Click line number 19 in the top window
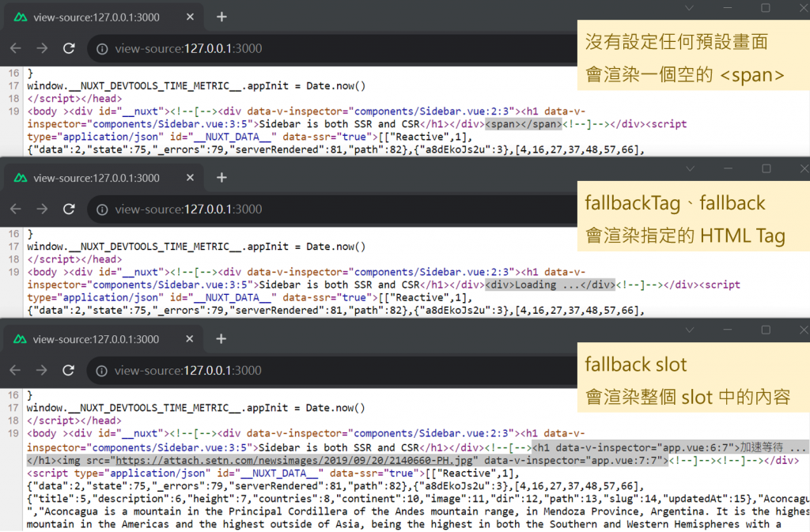This screenshot has height=532, width=810. [x=14, y=111]
